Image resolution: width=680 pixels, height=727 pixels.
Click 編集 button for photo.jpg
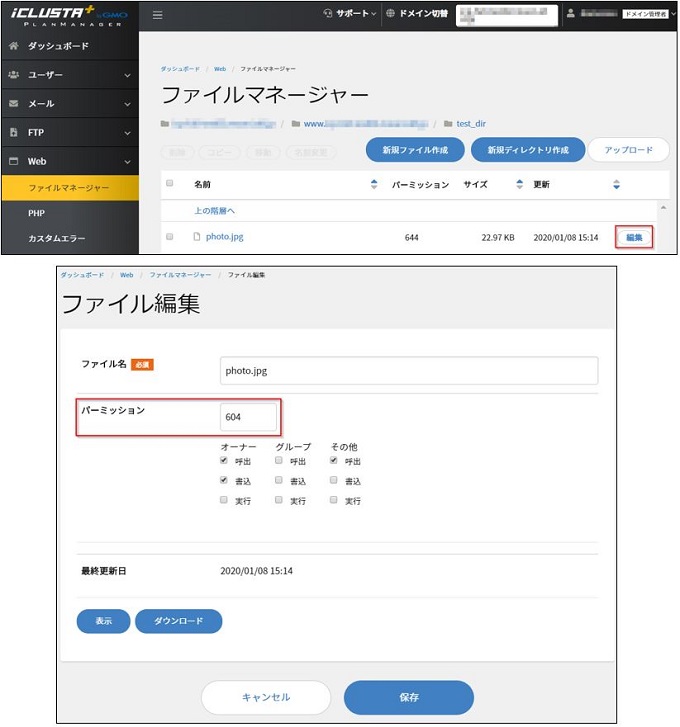coord(634,237)
